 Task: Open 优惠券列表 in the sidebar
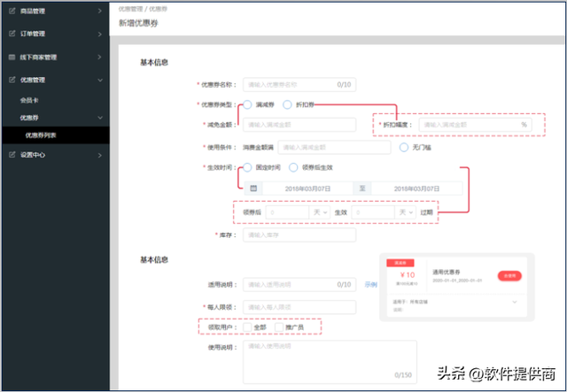[55, 135]
